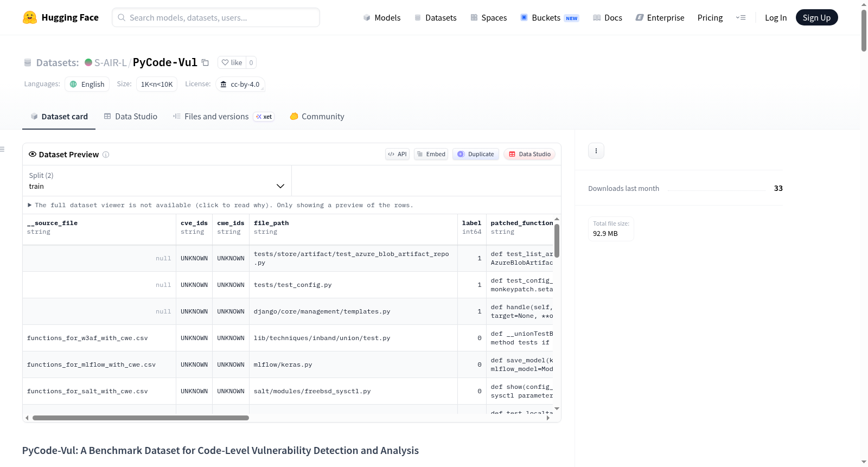Select the lib/techniques/inband/union/test.py cell

pyautogui.click(x=353, y=338)
